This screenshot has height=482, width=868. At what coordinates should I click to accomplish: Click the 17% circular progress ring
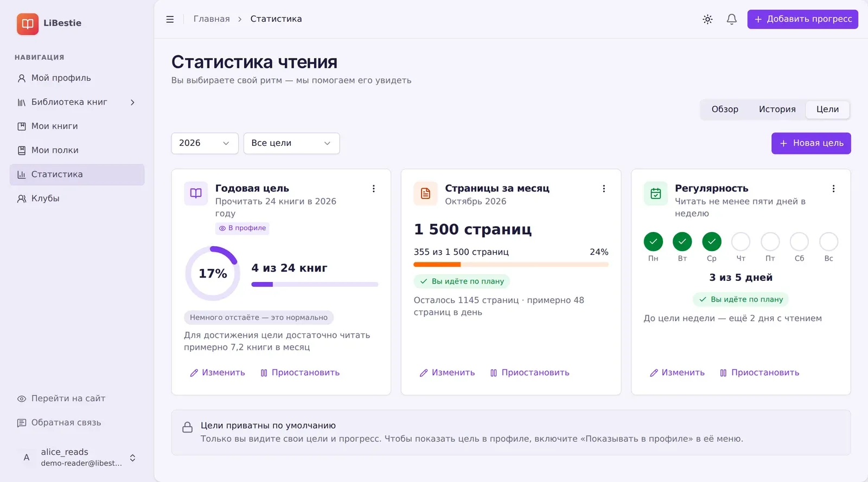tap(213, 273)
